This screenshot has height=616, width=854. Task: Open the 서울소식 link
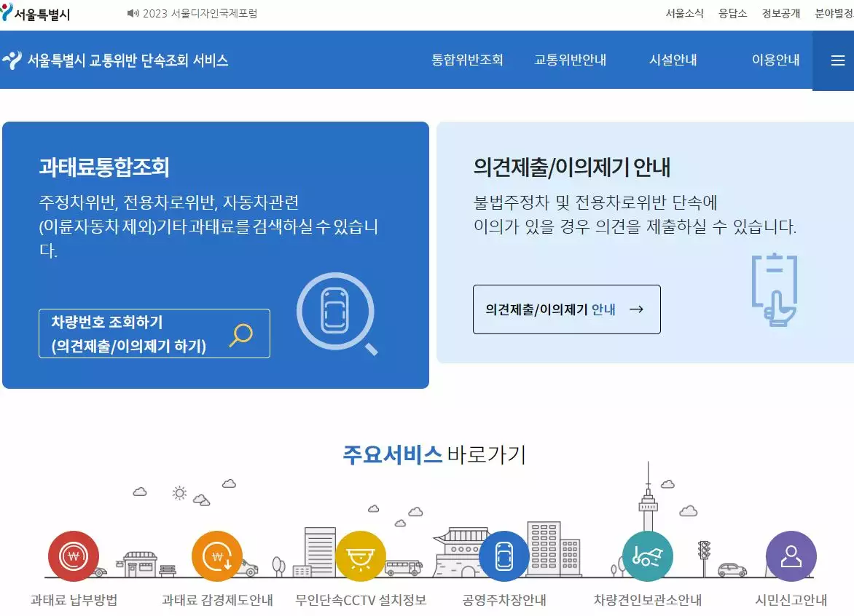point(683,13)
